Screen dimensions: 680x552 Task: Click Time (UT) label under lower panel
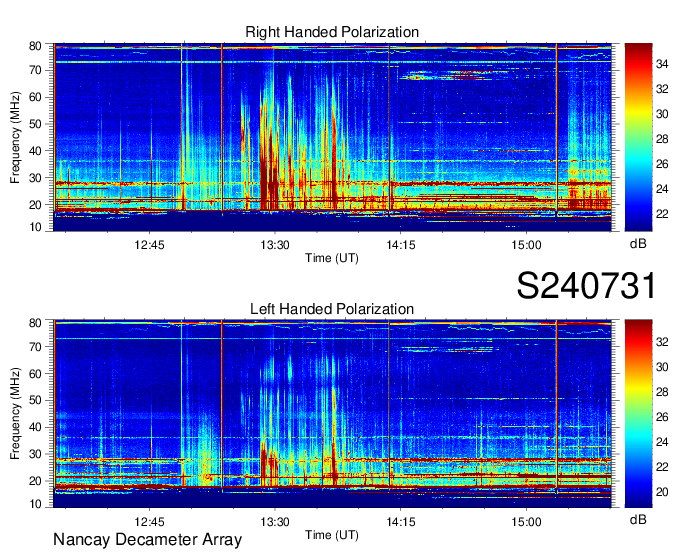(x=332, y=535)
